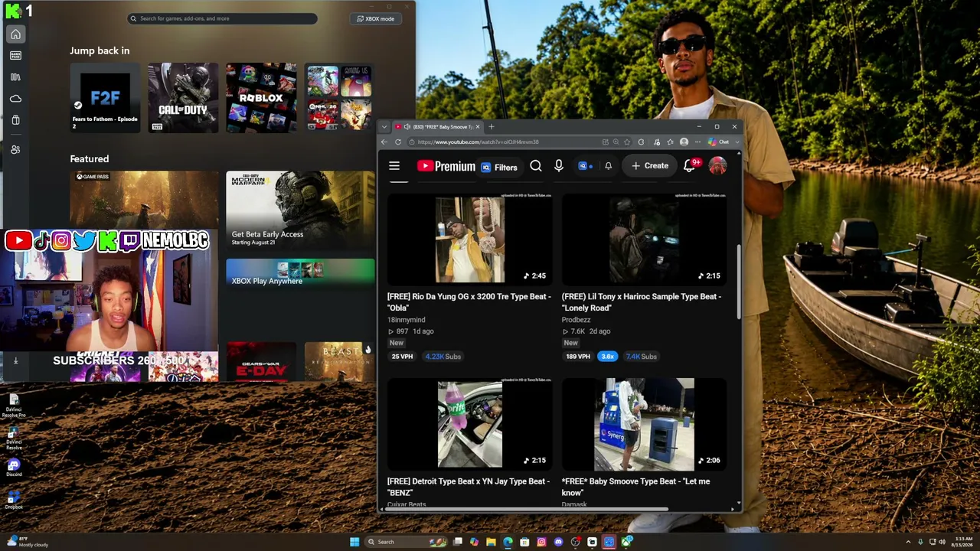This screenshot has height=551, width=980.
Task: Open Game Pass from the Xbox sidebar
Action: (15, 56)
